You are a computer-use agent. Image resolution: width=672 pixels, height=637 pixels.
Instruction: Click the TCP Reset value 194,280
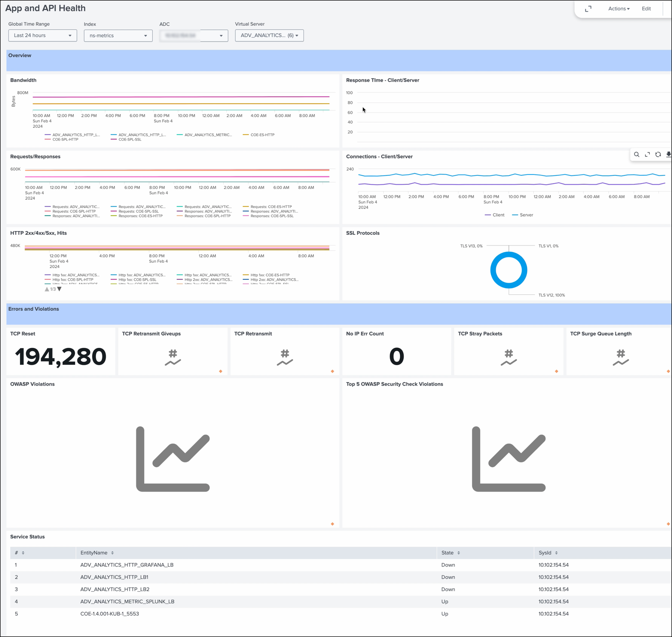click(61, 356)
